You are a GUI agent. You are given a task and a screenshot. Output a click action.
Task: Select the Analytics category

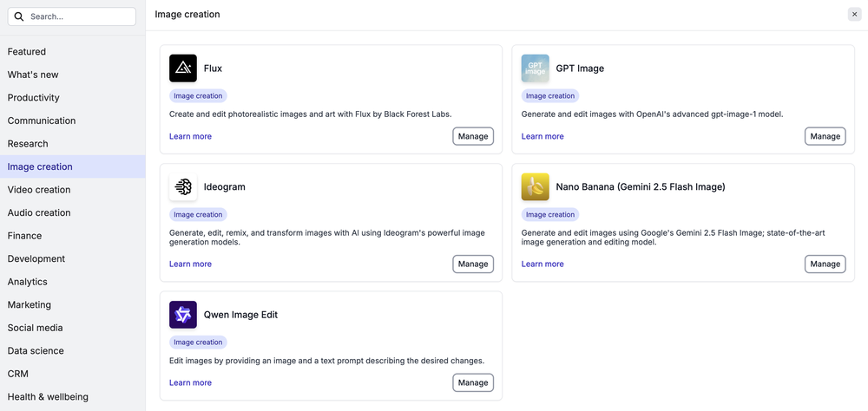(73, 282)
